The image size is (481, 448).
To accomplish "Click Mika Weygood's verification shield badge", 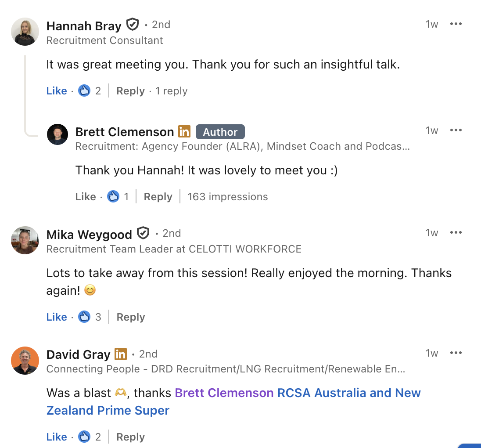I will [143, 233].
